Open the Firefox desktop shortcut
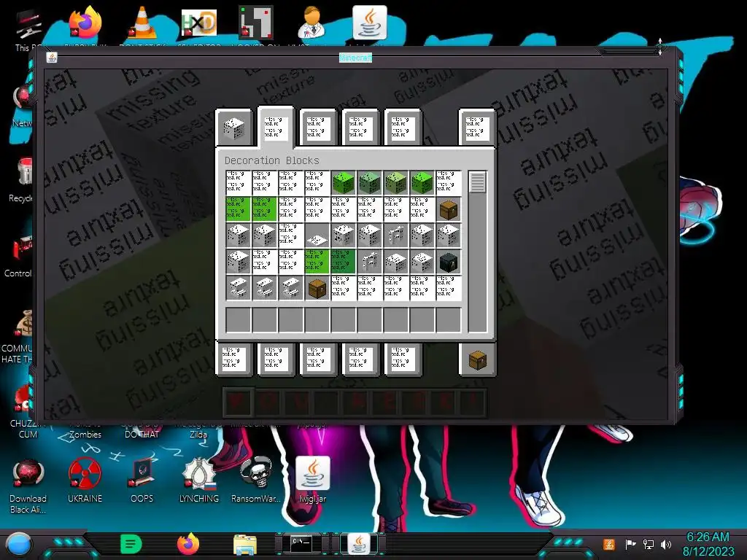Viewport: 747px width, 560px height. click(x=85, y=23)
